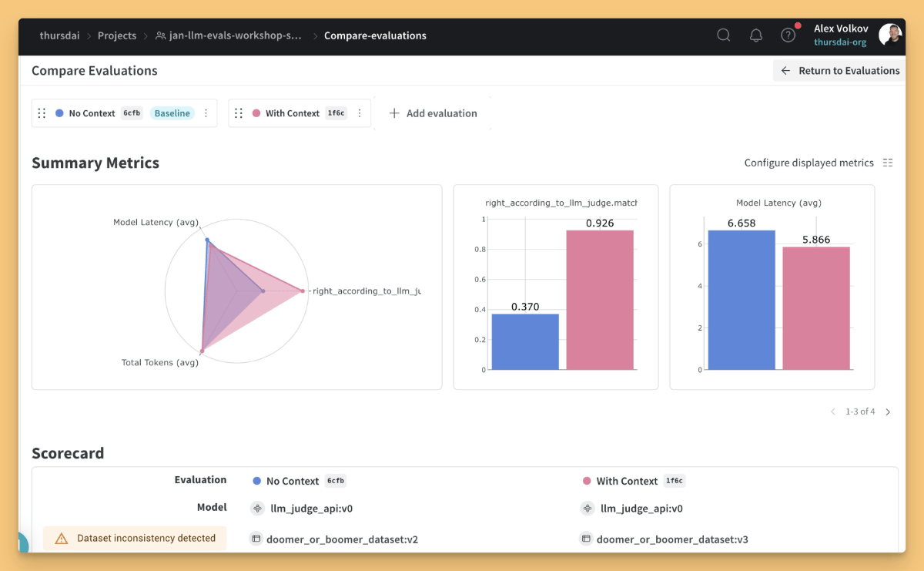Click the Baseline tag on No Context
The image size is (924, 571).
(172, 113)
